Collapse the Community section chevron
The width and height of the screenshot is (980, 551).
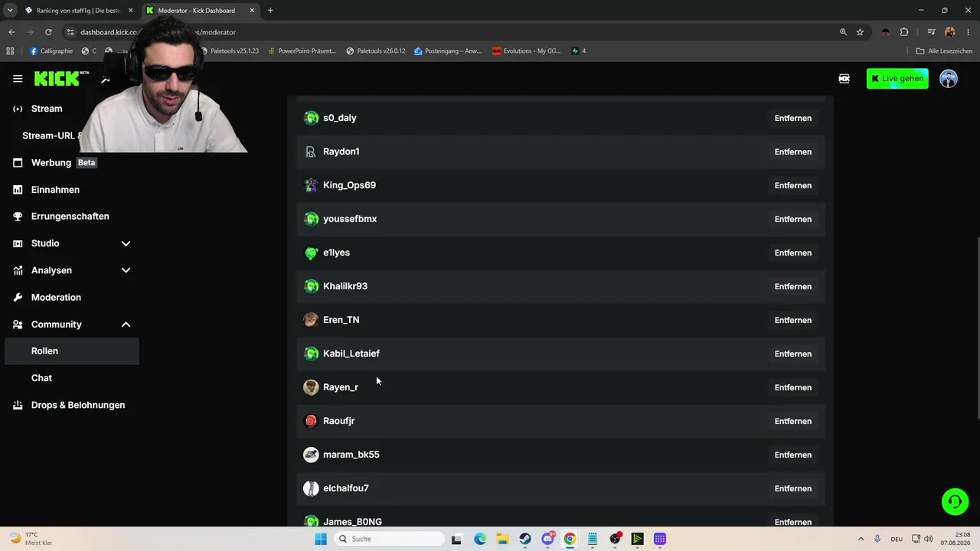click(x=126, y=324)
